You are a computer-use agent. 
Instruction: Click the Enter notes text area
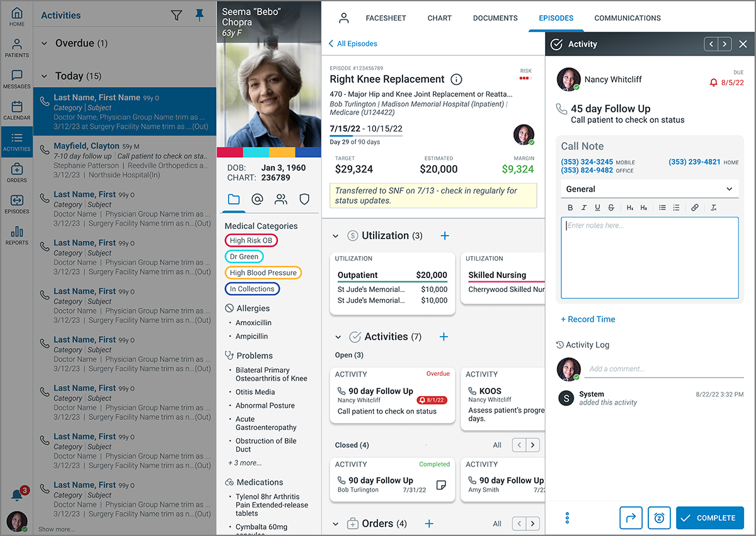pos(650,257)
